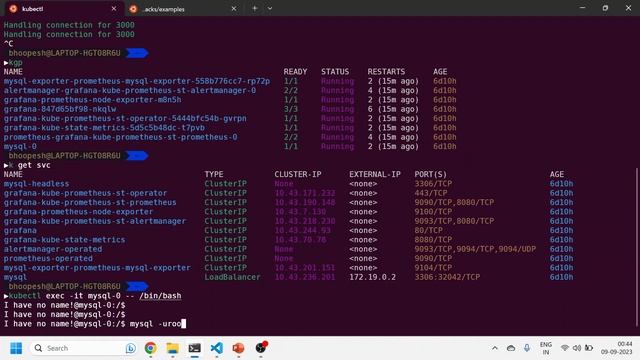Open ENG IN language switcher
This screenshot has height=360, width=640.
[x=546, y=348]
